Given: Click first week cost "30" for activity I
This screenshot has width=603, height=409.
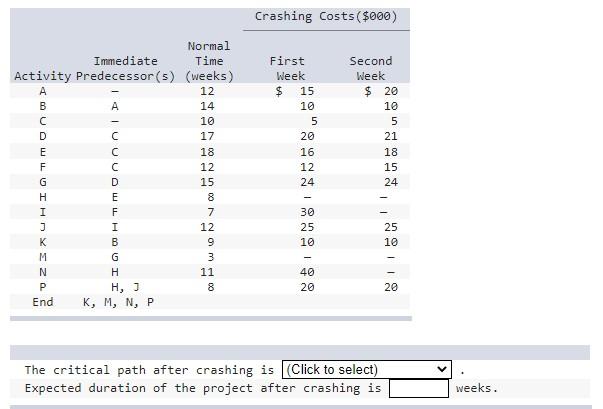Looking at the screenshot, I should point(307,212).
